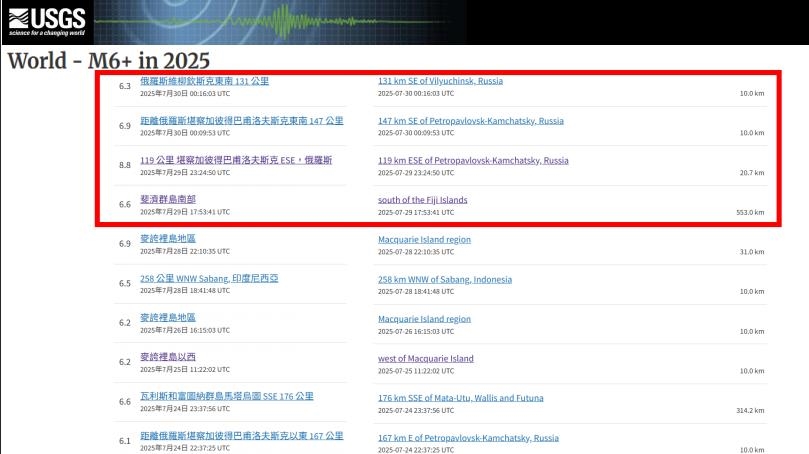Select magnitude 6.3 value
809x454 pixels.
[x=125, y=86]
